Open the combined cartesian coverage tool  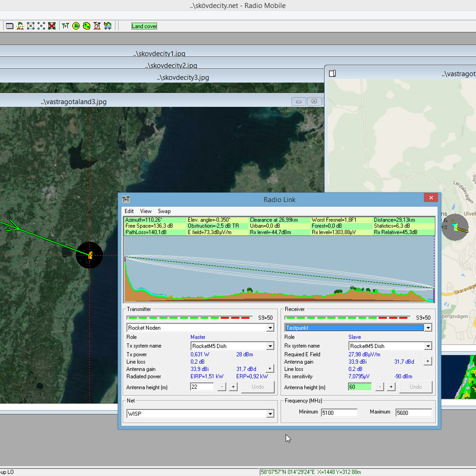tap(86, 26)
